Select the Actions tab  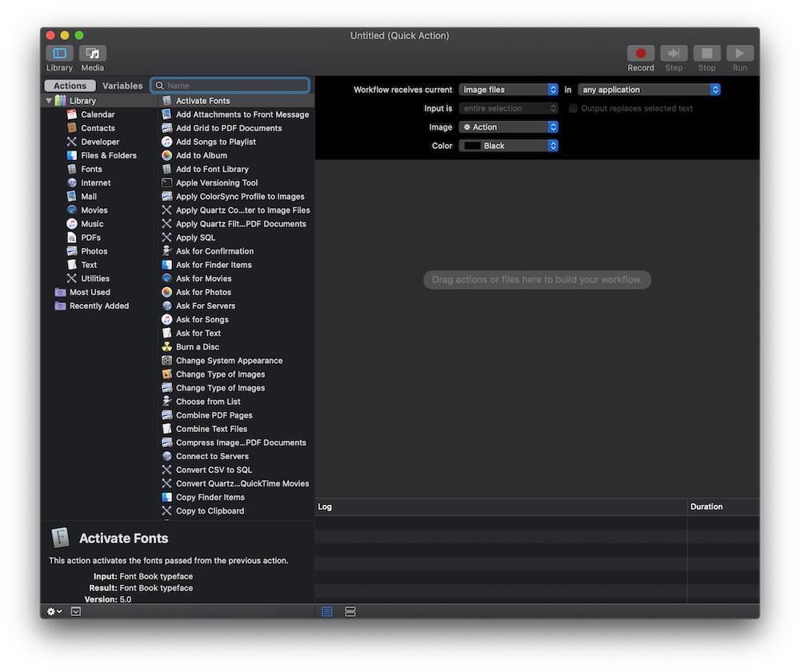pyautogui.click(x=70, y=86)
